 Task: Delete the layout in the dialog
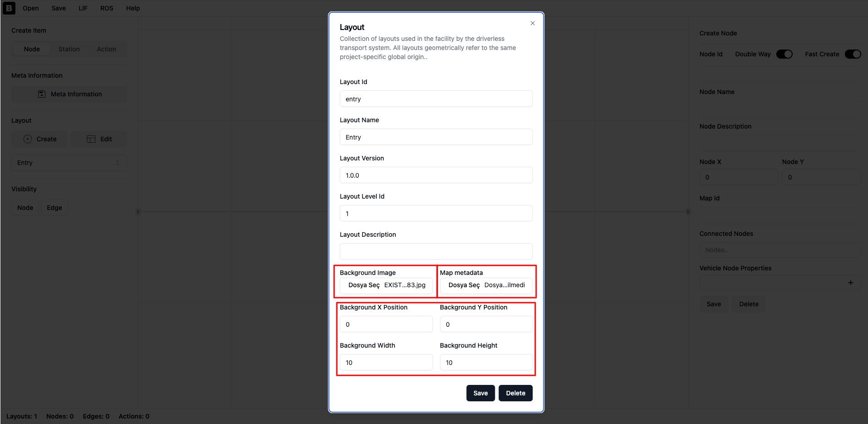pos(516,393)
